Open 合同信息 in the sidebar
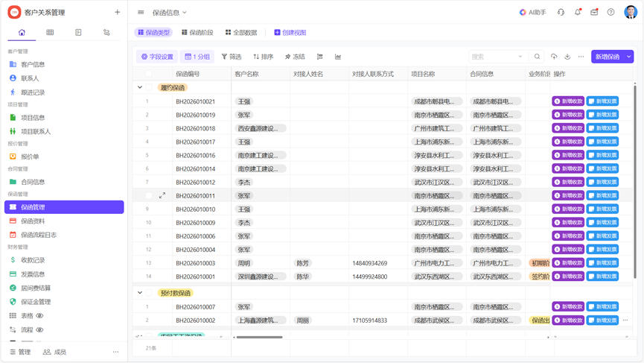 pyautogui.click(x=33, y=182)
